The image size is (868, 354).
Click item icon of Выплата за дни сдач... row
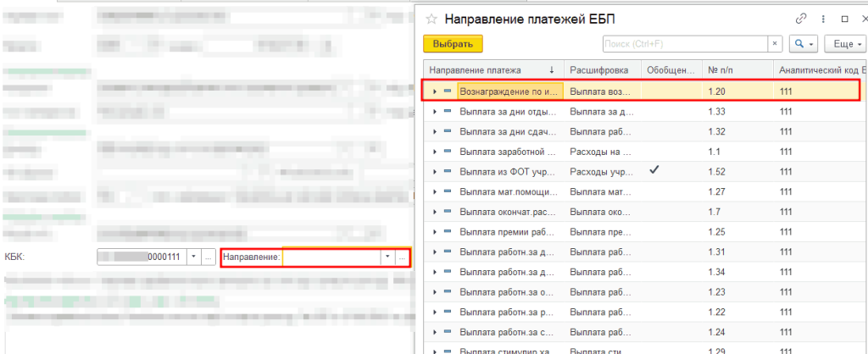[x=448, y=131]
